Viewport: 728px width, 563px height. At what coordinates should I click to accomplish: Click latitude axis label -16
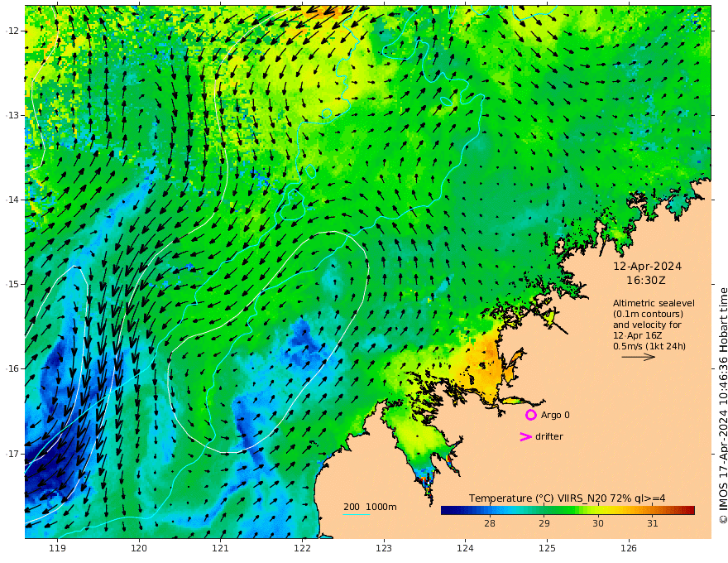coord(12,368)
